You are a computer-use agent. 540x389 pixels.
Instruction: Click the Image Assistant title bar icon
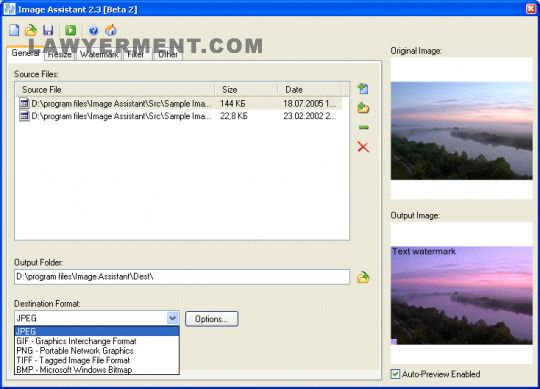click(x=9, y=9)
